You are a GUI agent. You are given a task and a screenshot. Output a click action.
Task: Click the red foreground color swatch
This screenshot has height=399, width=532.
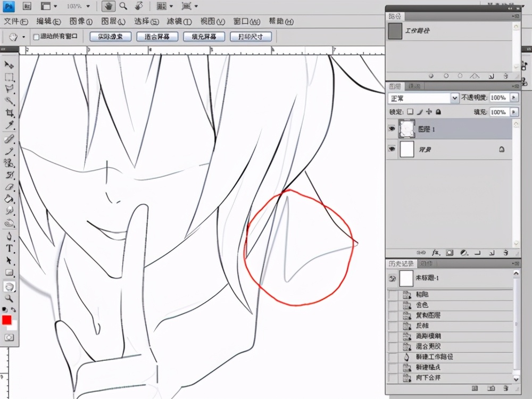tap(7, 320)
